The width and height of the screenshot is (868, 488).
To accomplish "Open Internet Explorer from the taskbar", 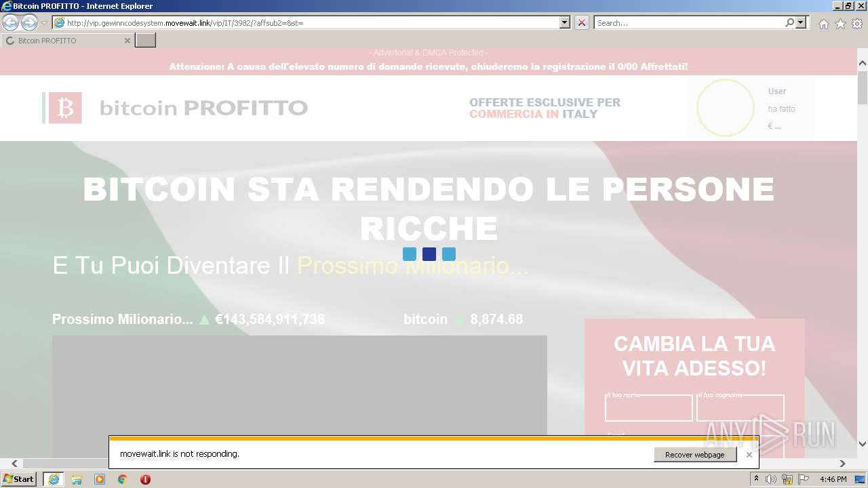I will (x=53, y=479).
